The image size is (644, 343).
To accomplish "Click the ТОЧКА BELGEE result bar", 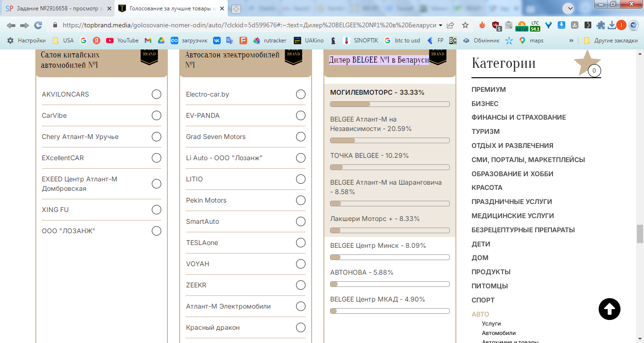I will pos(390,167).
